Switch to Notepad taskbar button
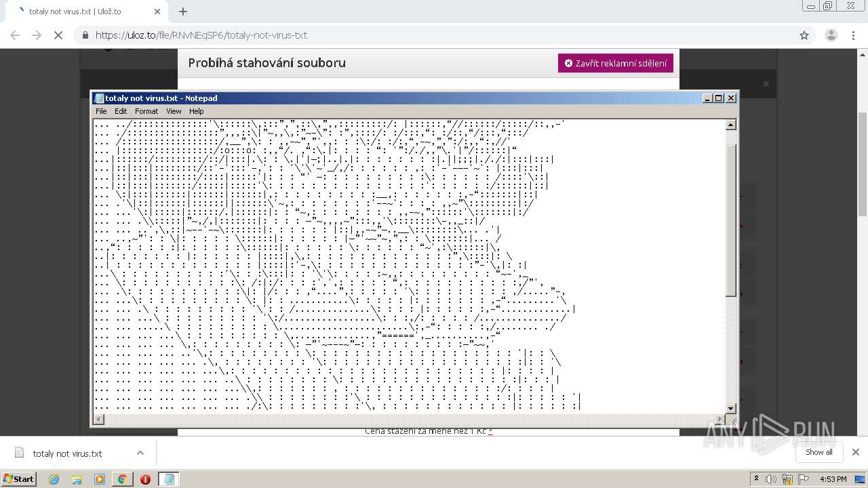 [168, 479]
